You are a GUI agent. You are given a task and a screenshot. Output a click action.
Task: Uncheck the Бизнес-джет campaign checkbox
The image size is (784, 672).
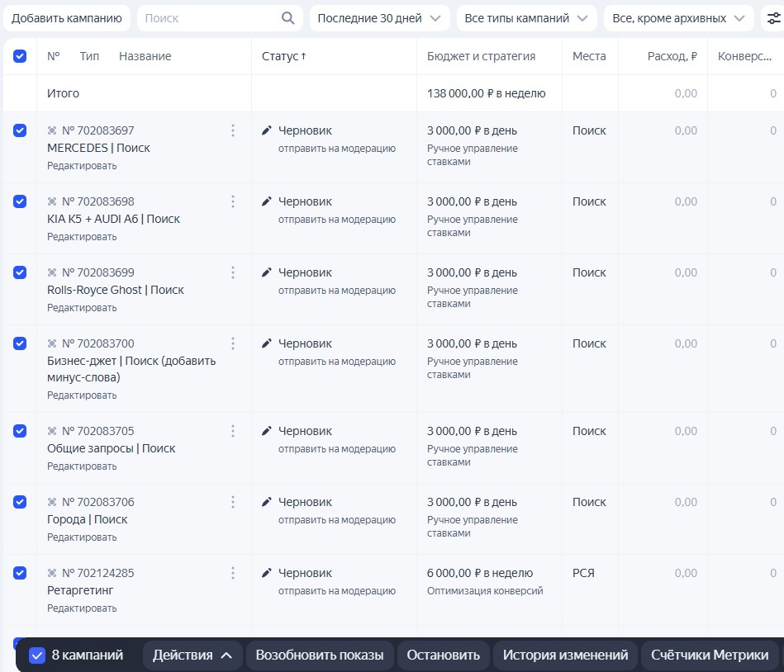tap(20, 343)
